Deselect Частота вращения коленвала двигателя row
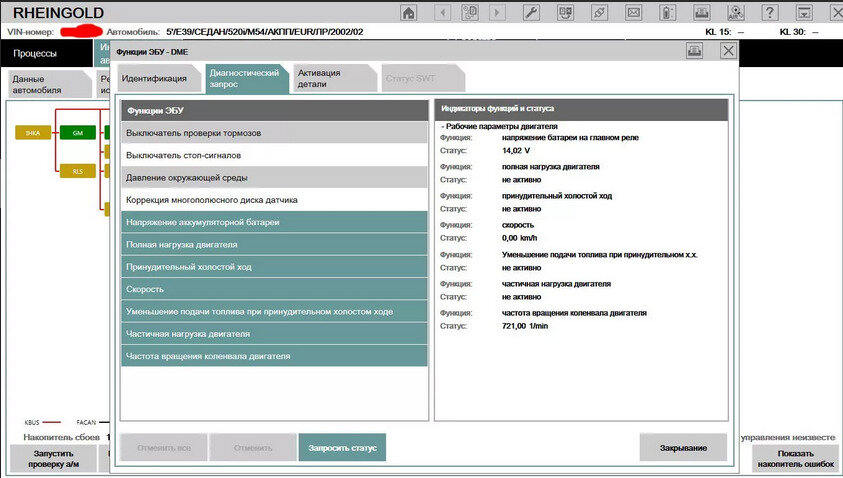 tap(274, 356)
